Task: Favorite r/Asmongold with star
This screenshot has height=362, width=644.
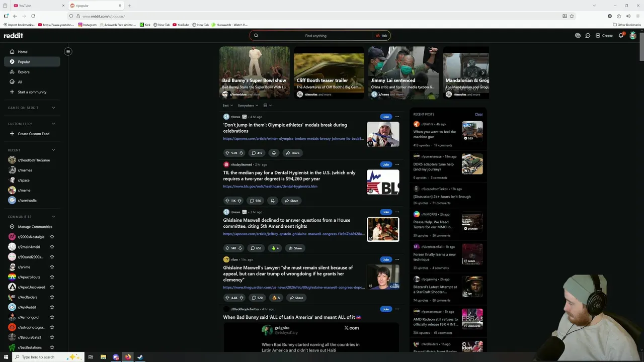Action: (x=52, y=317)
